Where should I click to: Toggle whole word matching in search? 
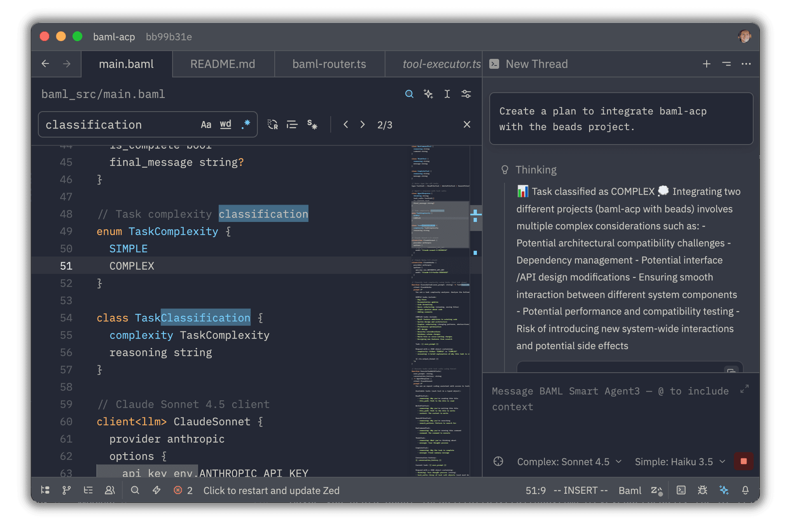[225, 124]
